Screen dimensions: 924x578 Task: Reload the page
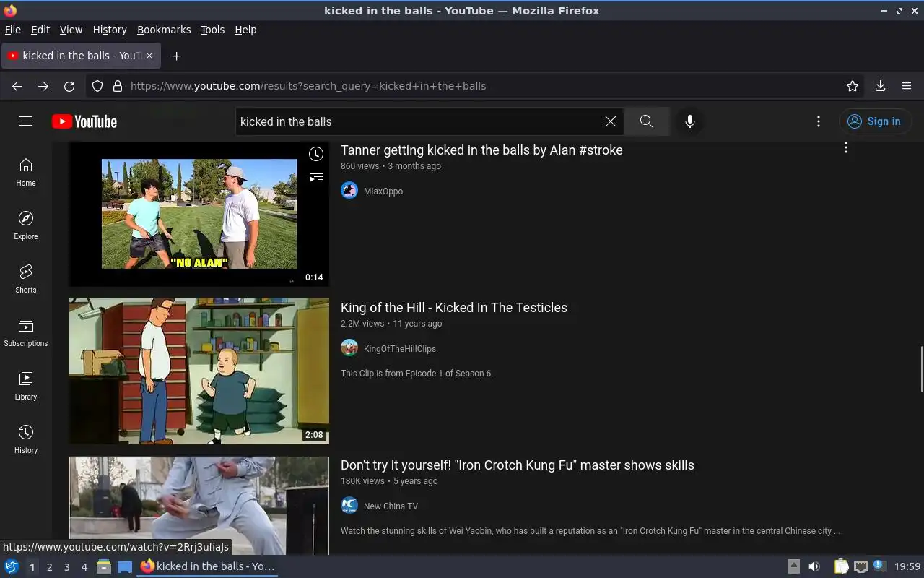tap(69, 86)
